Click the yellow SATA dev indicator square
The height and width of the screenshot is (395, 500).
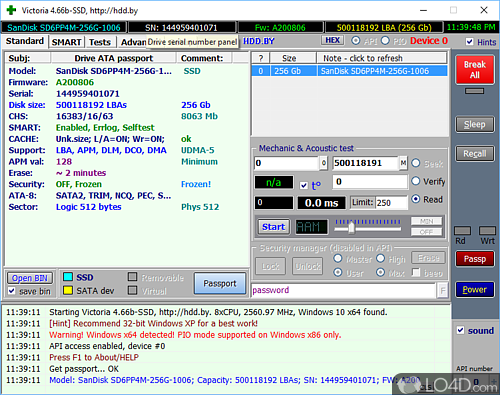click(x=68, y=291)
